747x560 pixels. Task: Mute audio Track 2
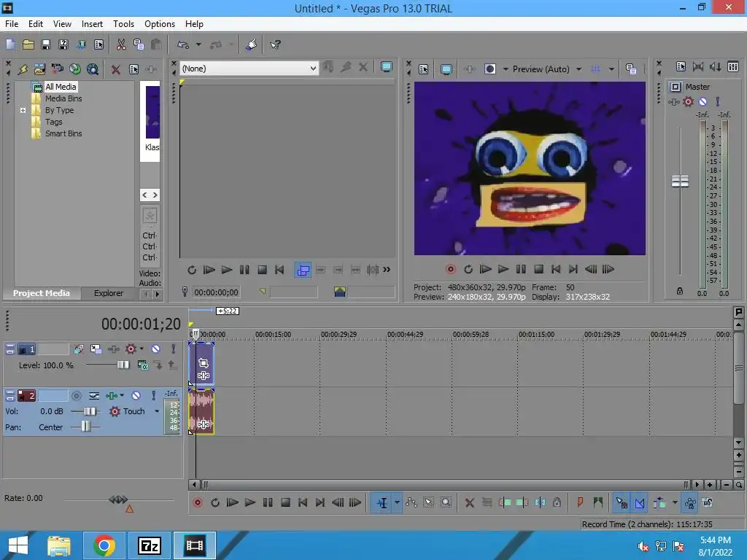point(136,396)
